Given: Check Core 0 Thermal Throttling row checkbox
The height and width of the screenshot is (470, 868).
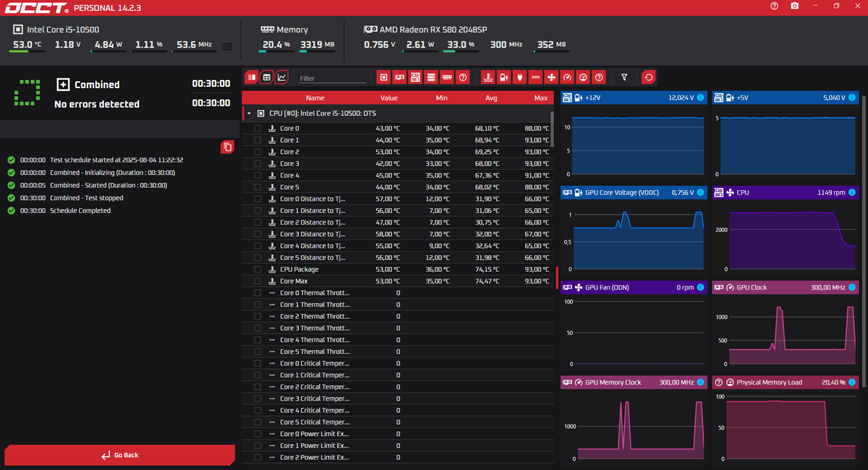Looking at the screenshot, I should pyautogui.click(x=258, y=293).
